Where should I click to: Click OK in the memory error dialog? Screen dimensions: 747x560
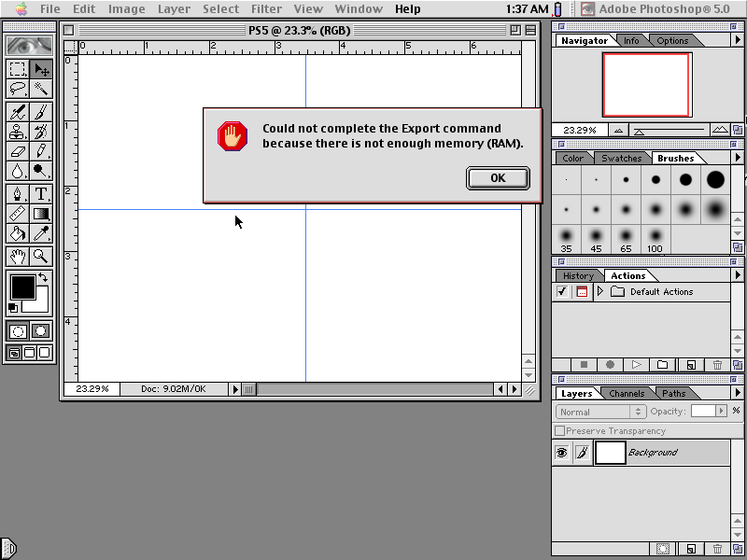(x=498, y=178)
